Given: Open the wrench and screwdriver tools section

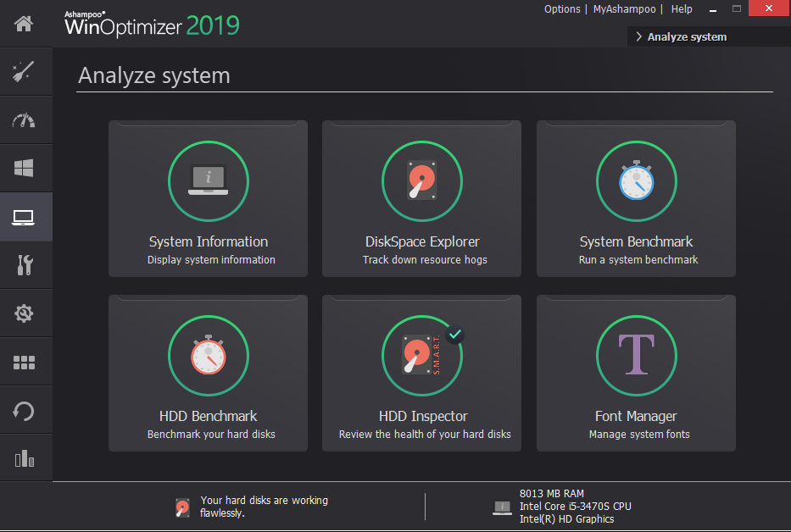Looking at the screenshot, I should (x=25, y=265).
